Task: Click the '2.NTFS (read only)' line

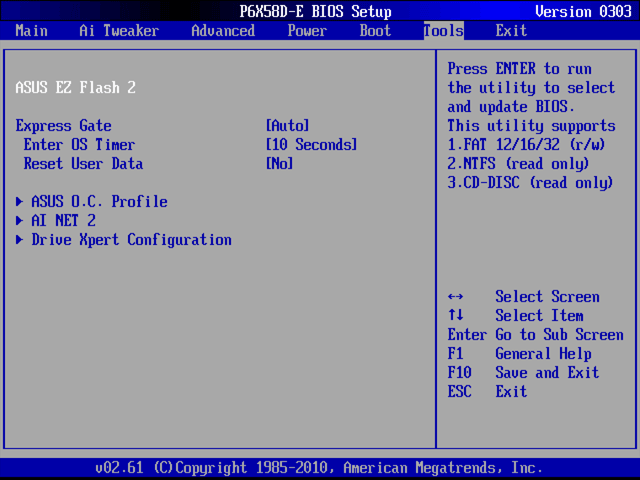Action: tap(518, 164)
